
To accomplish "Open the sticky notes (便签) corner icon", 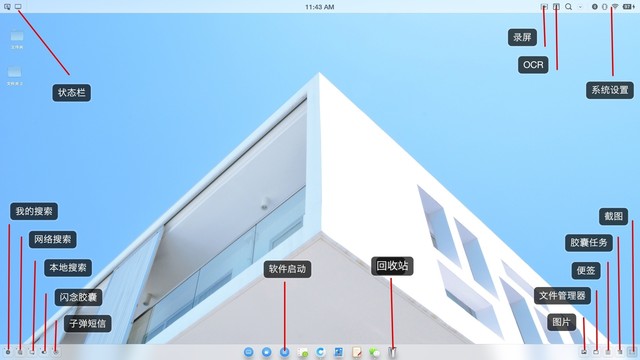I will pyautogui.click(x=608, y=351).
